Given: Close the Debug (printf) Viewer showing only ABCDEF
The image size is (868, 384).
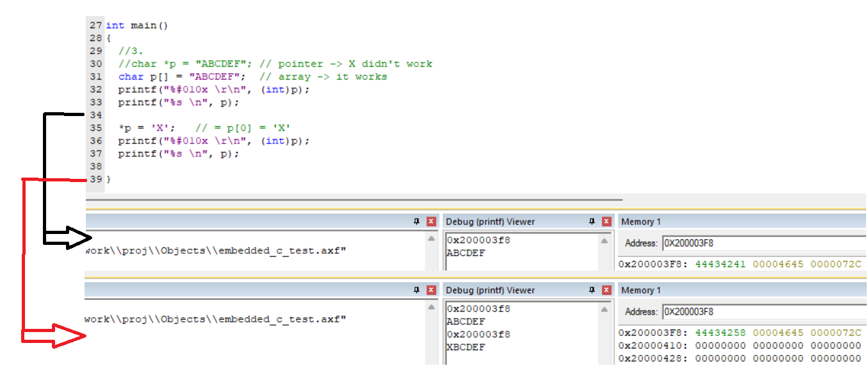Looking at the screenshot, I should (607, 222).
